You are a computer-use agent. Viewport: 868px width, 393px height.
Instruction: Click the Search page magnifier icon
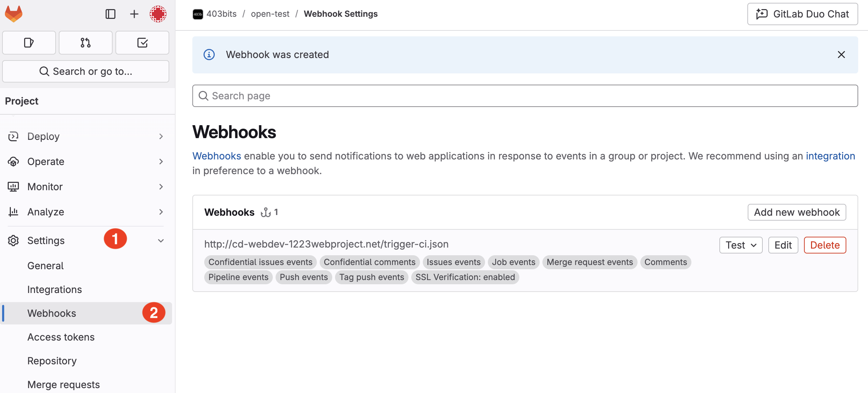coord(204,96)
